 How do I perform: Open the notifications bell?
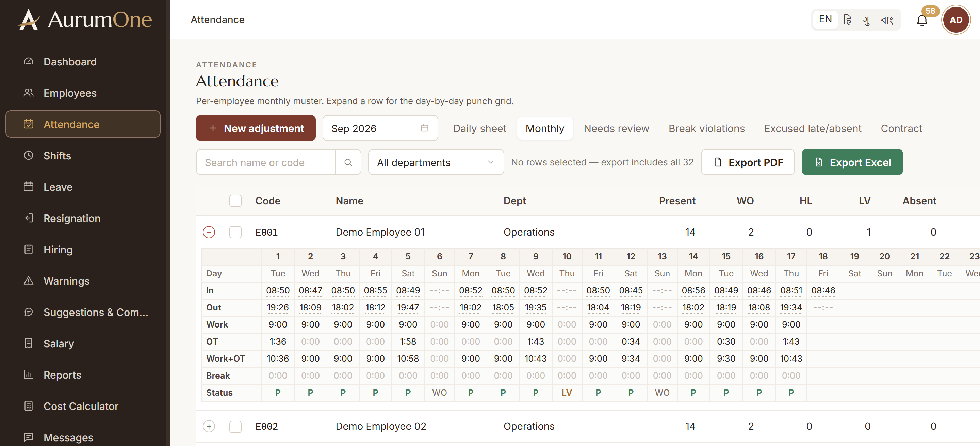tap(922, 20)
